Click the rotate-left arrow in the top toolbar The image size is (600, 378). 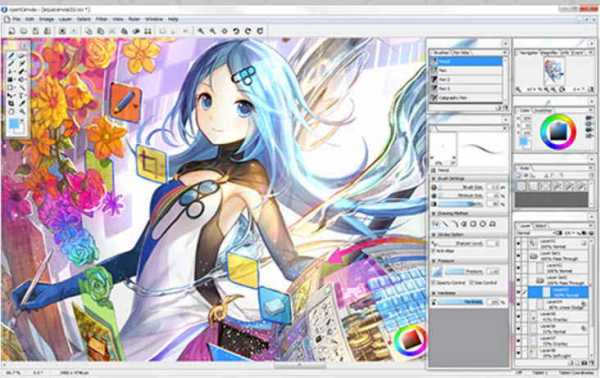click(236, 31)
